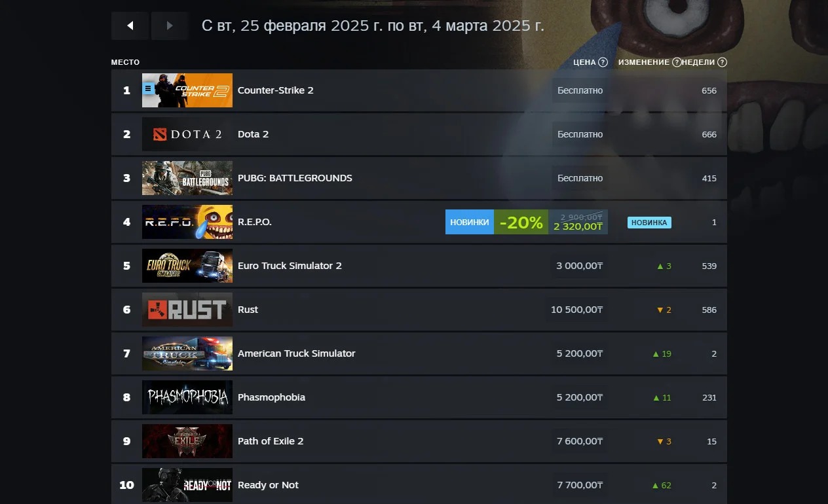Open the American Truck Simulator thumbnail
828x504 pixels.
click(187, 353)
